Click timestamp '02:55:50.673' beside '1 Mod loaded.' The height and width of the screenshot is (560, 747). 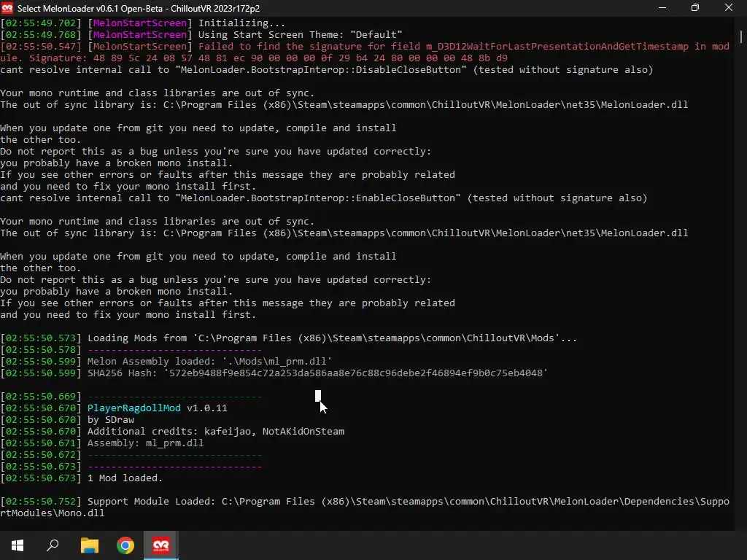click(x=41, y=478)
